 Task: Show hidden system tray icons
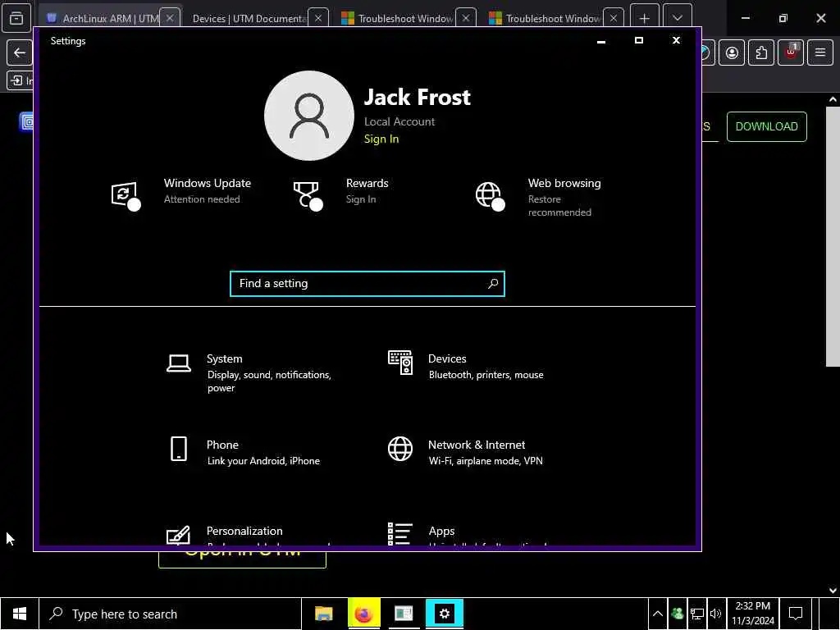click(657, 614)
